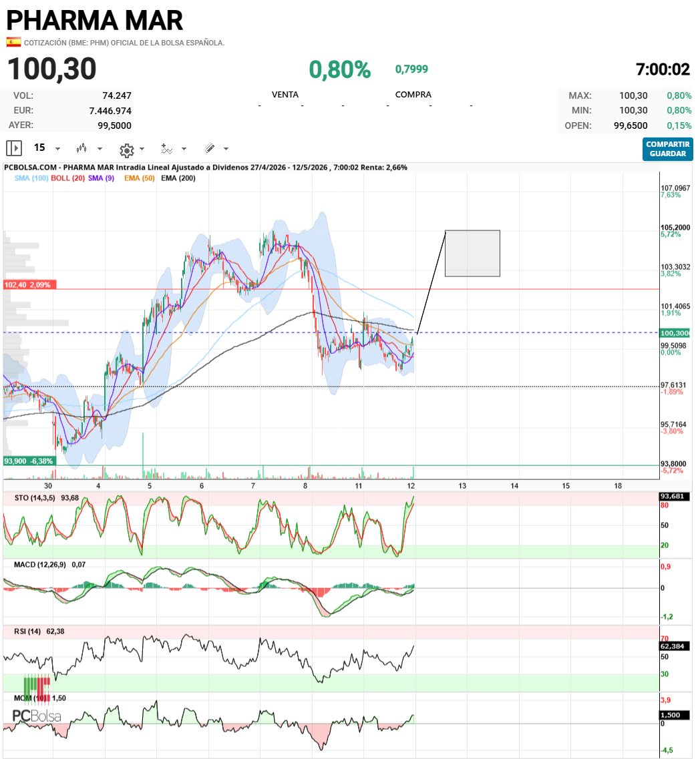Click COMPARTIR GUARDAR button

(667, 149)
